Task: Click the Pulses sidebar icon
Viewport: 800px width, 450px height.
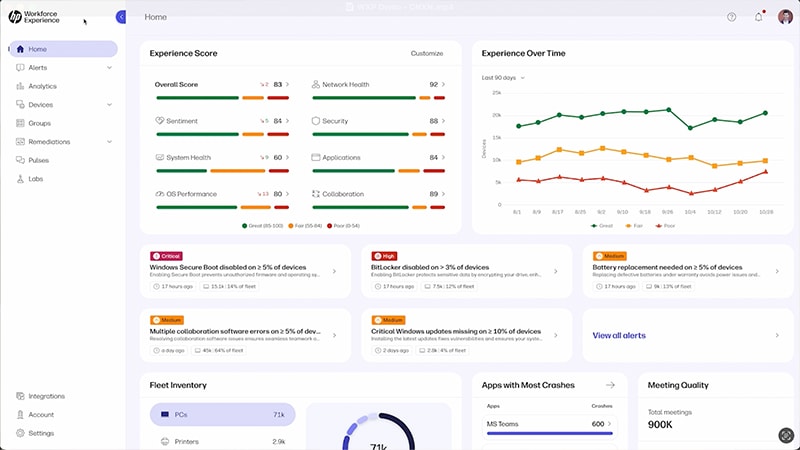Action: point(21,160)
